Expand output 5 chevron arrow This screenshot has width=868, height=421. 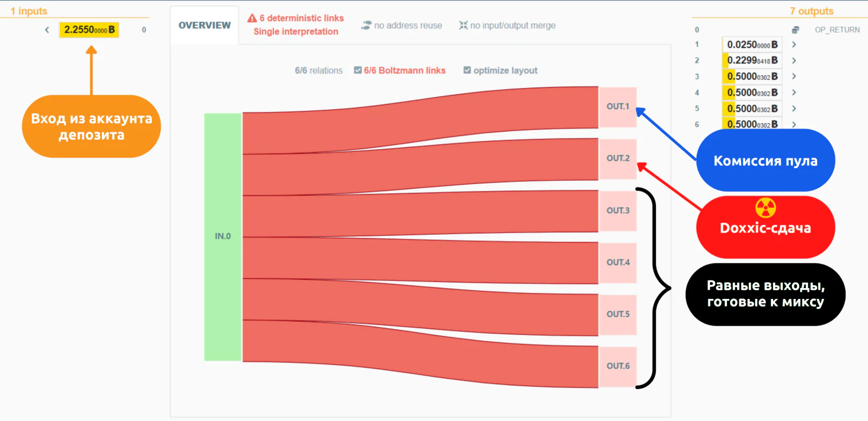pos(794,109)
